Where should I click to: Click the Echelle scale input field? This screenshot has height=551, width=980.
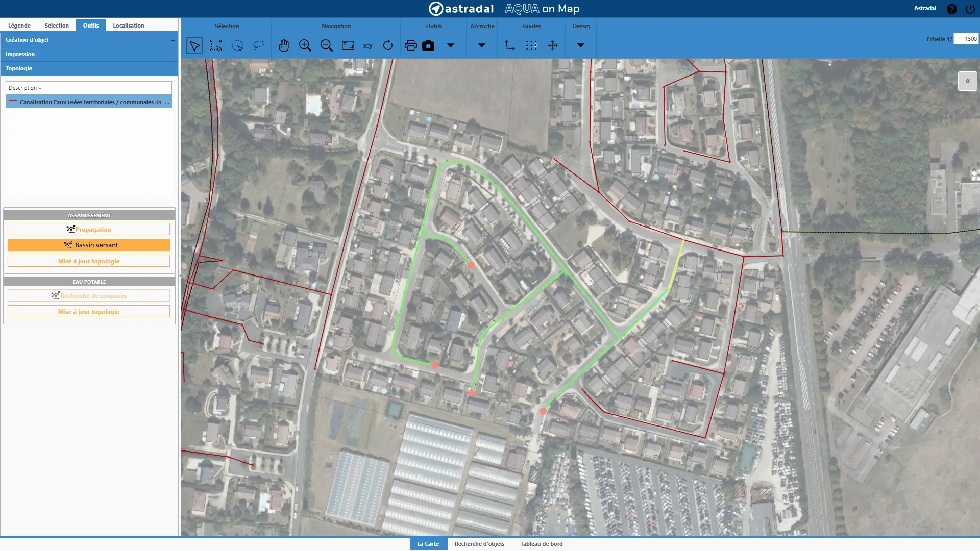(x=966, y=39)
